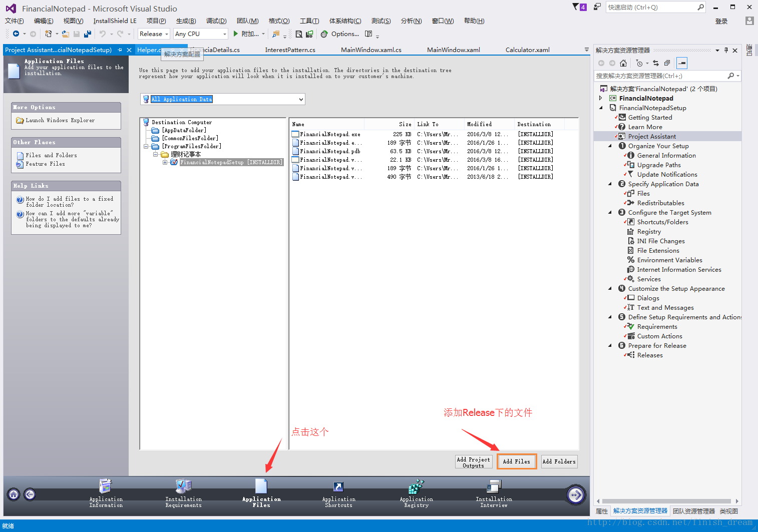Open the InstallShield LE menu

115,21
